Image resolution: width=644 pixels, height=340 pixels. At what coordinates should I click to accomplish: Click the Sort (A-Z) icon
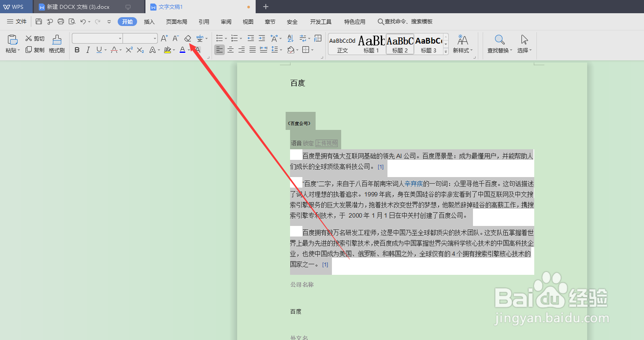click(x=290, y=38)
